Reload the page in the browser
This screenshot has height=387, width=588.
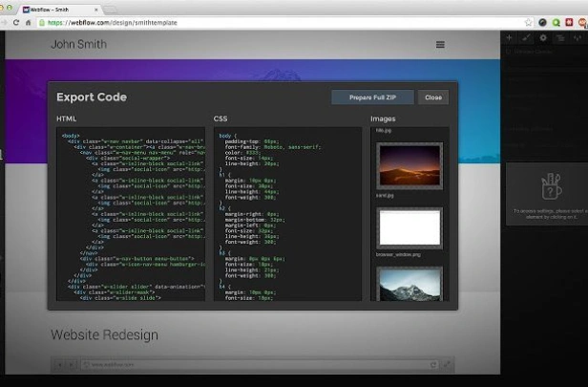[x=15, y=23]
